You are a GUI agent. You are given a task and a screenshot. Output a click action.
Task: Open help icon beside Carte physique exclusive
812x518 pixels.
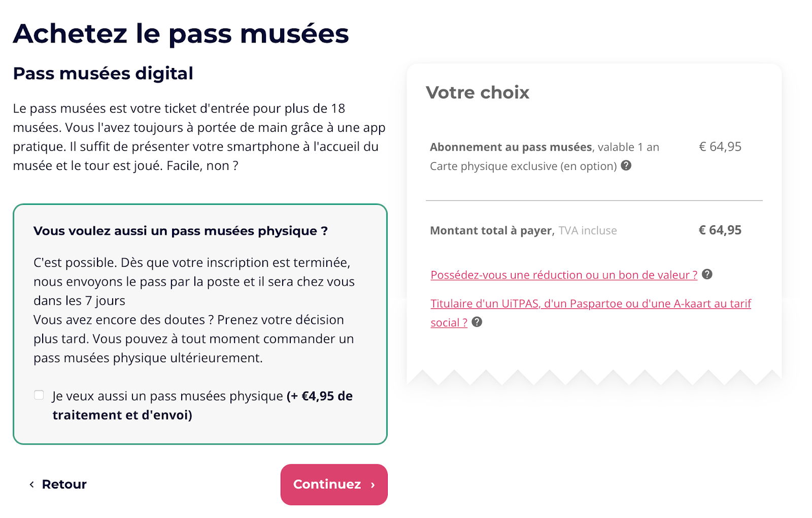pos(626,165)
